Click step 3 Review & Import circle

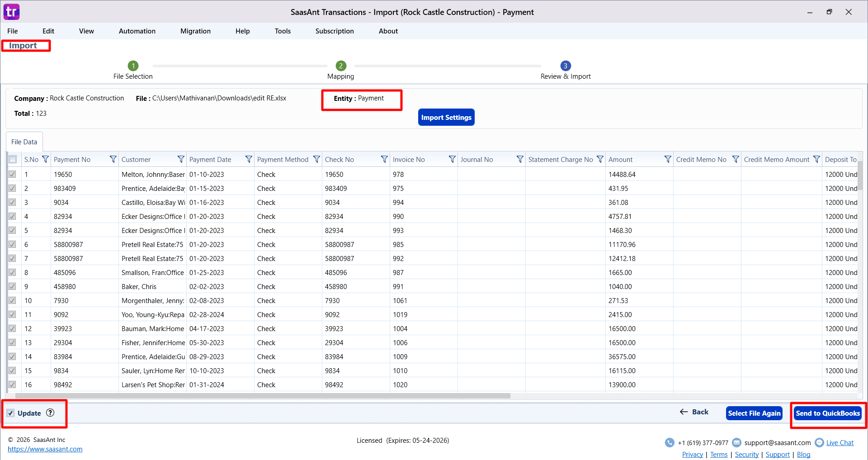tap(565, 66)
